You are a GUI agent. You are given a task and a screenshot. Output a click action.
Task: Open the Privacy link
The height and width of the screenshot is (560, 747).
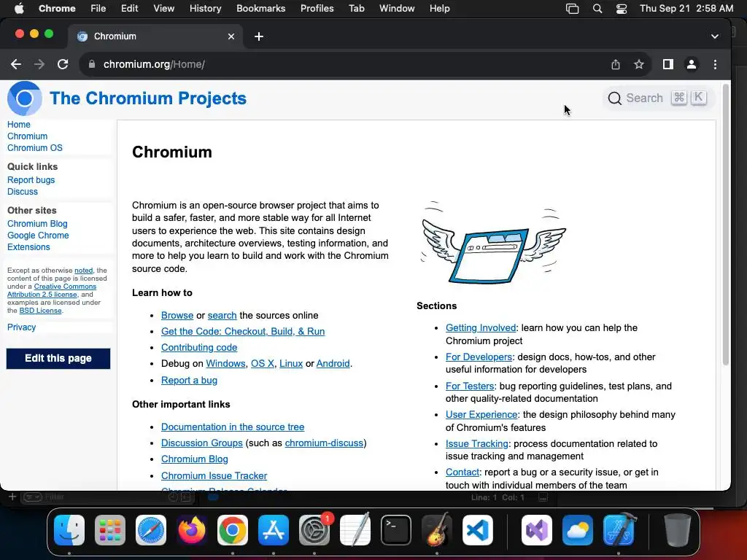pos(21,327)
